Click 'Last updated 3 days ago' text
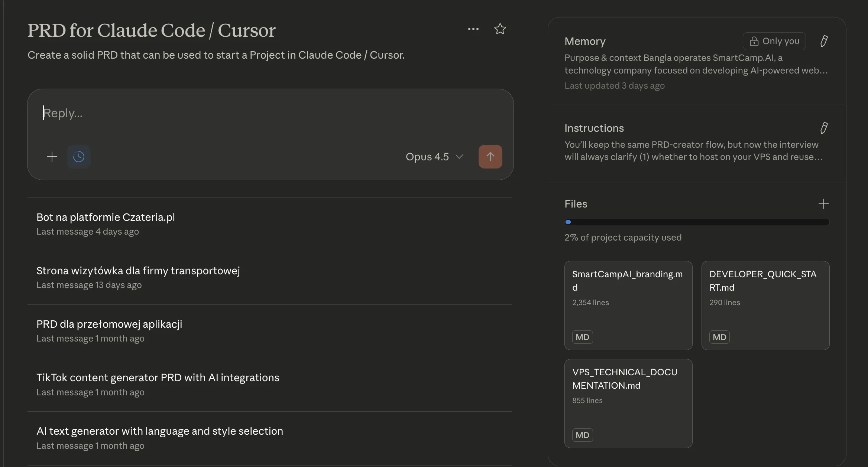 (615, 85)
